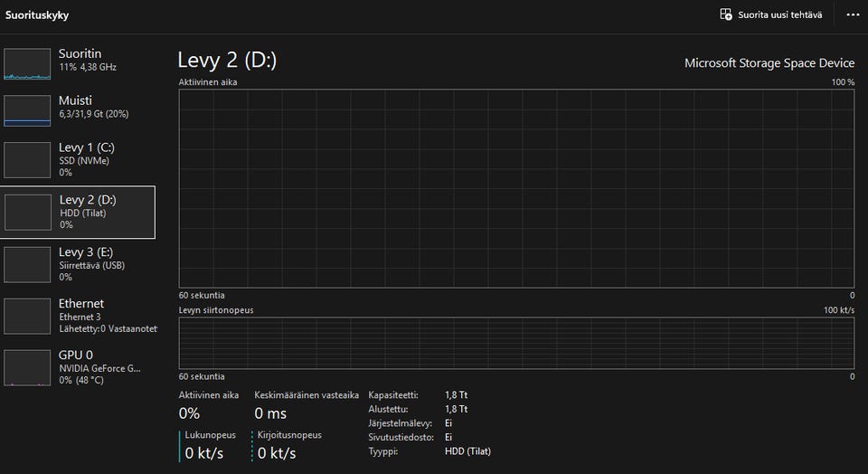
Task: Click the Levy 2 (D:) page heading
Action: point(227,61)
